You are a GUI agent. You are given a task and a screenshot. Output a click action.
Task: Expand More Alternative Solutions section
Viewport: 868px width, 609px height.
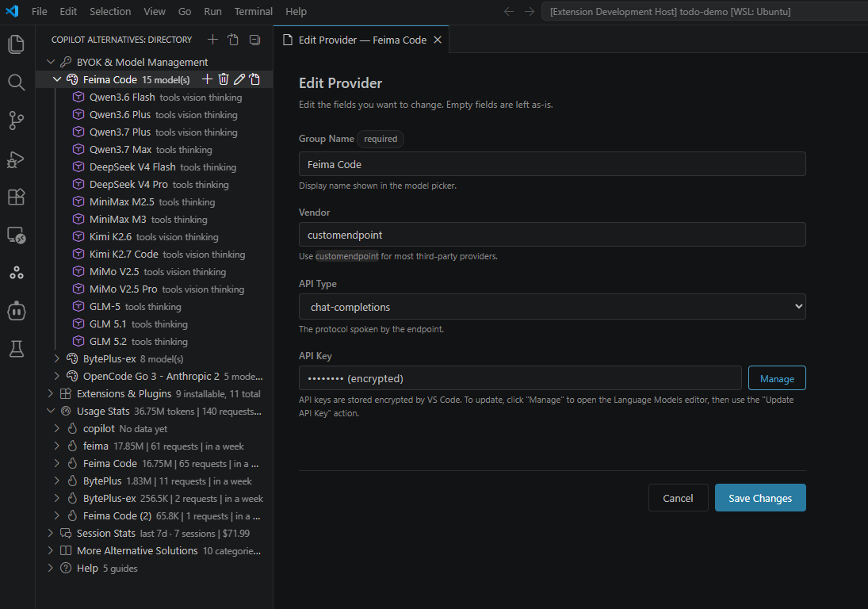click(51, 550)
